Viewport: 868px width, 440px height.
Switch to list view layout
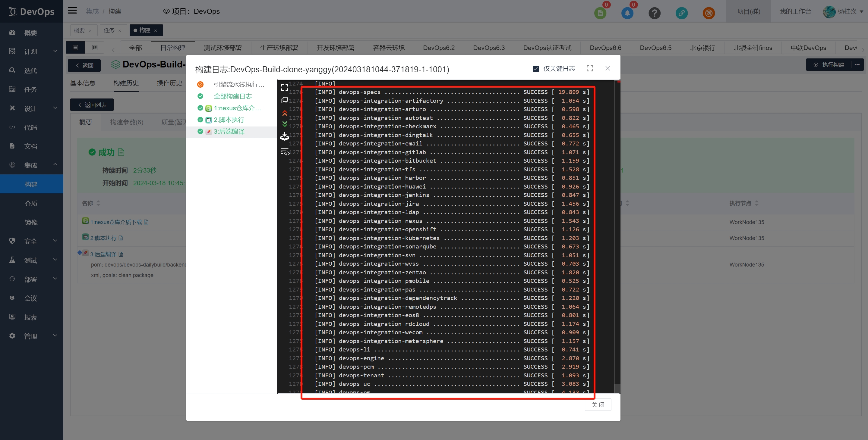pos(75,48)
